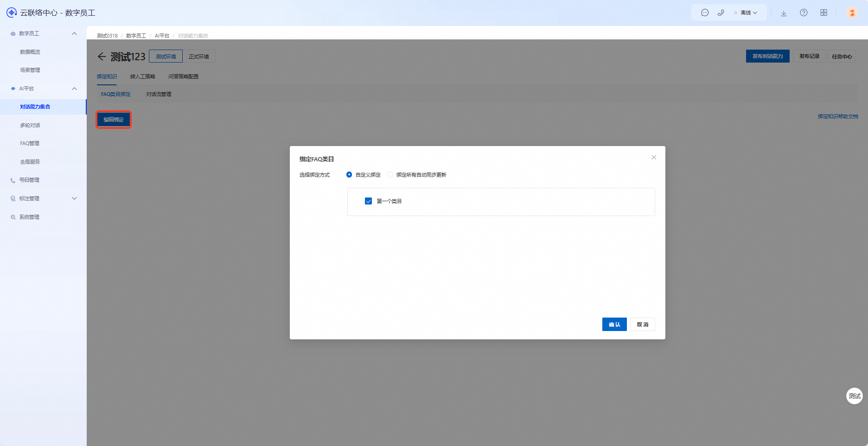This screenshot has width=868, height=446.
Task: Click the AI平台 sidebar icon
Action: coord(13,89)
